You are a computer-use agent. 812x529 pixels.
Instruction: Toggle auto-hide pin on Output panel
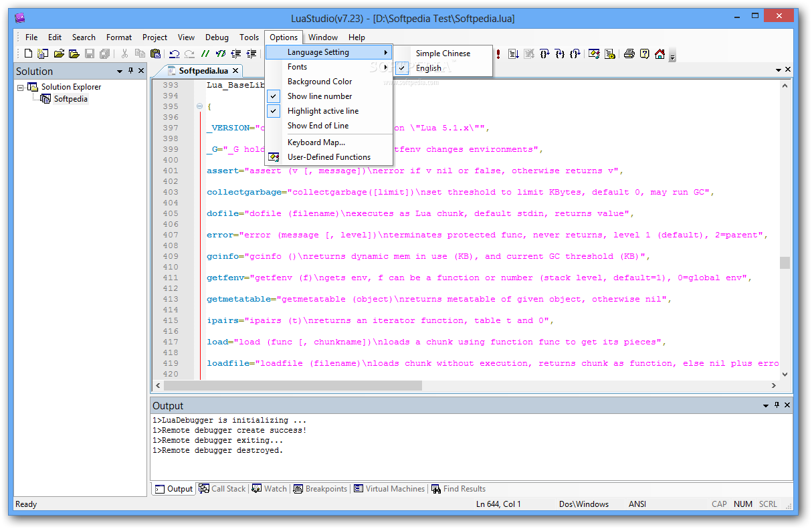[777, 405]
